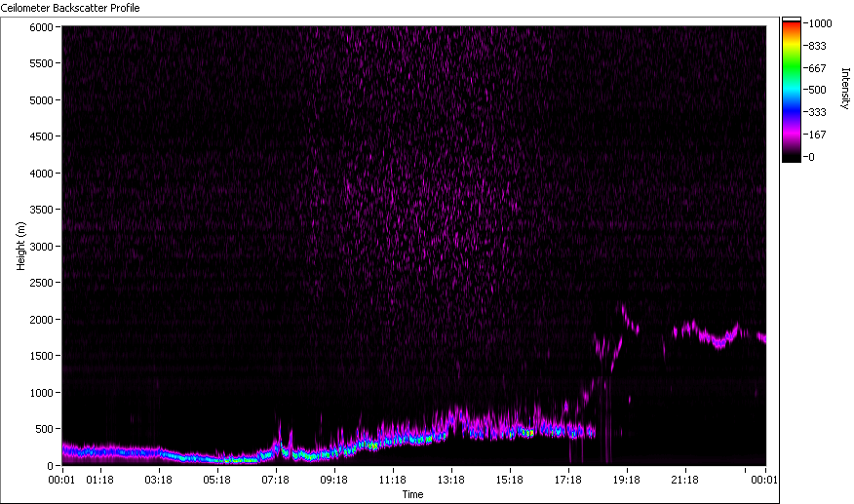
Task: Select the 3000 height axis tick
Action: point(41,247)
